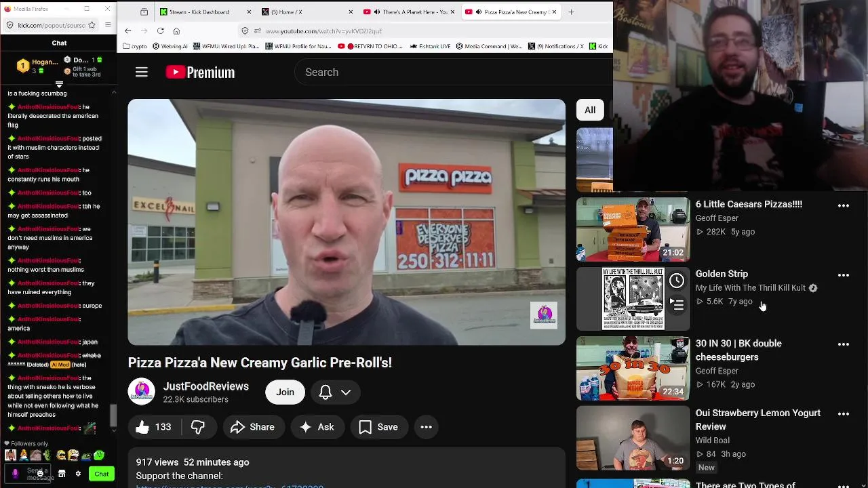Click the green Chat send button in Kick
Image resolution: width=868 pixels, height=488 pixels.
[102, 474]
